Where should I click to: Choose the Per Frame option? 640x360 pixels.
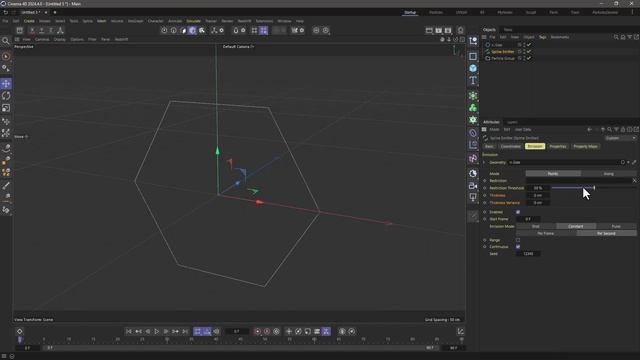click(x=546, y=233)
